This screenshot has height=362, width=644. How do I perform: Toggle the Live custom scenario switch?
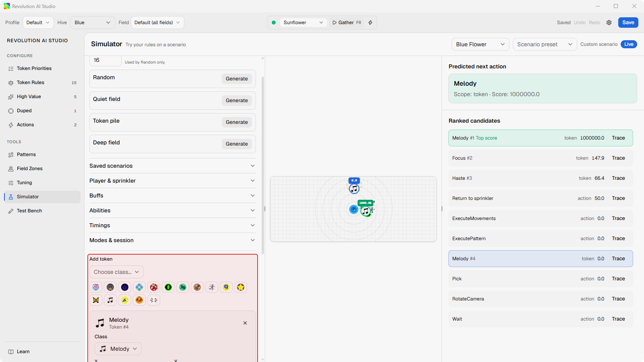[629, 44]
